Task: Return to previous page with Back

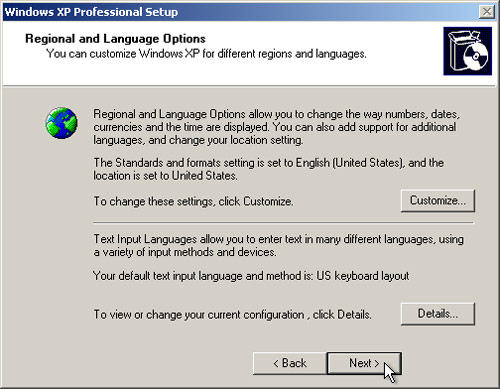Action: (290, 363)
